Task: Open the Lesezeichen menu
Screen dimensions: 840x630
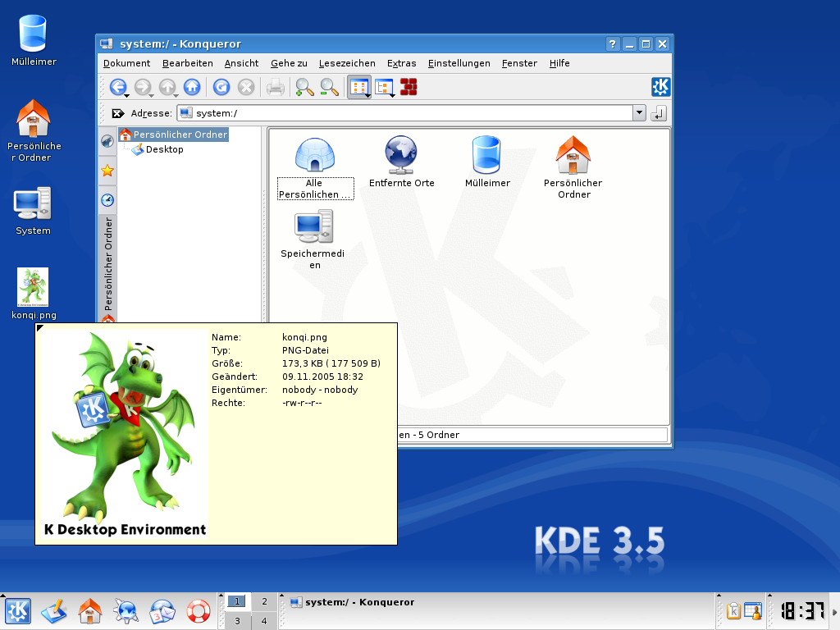Action: [347, 63]
